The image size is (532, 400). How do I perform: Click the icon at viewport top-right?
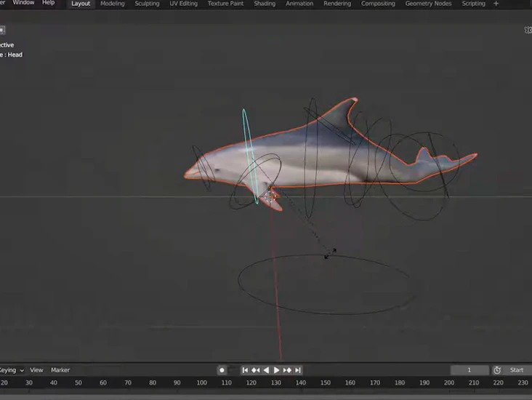tap(528, 31)
